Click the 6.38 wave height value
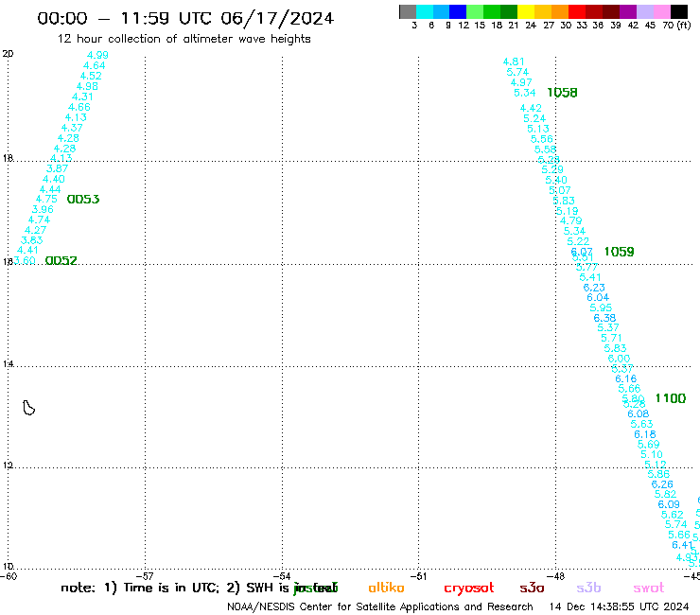This screenshot has height=615, width=700. tap(604, 318)
